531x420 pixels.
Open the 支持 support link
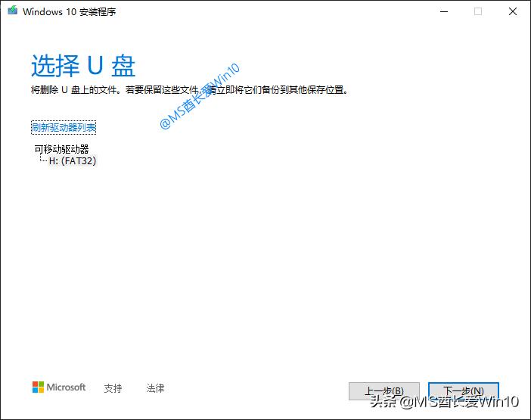tap(113, 388)
